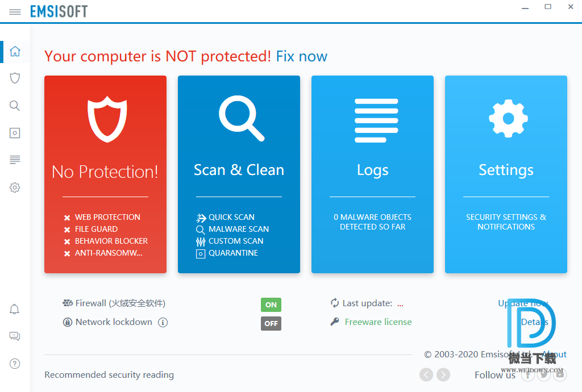Show Network lockdown info icon
Image resolution: width=582 pixels, height=392 pixels.
163,322
